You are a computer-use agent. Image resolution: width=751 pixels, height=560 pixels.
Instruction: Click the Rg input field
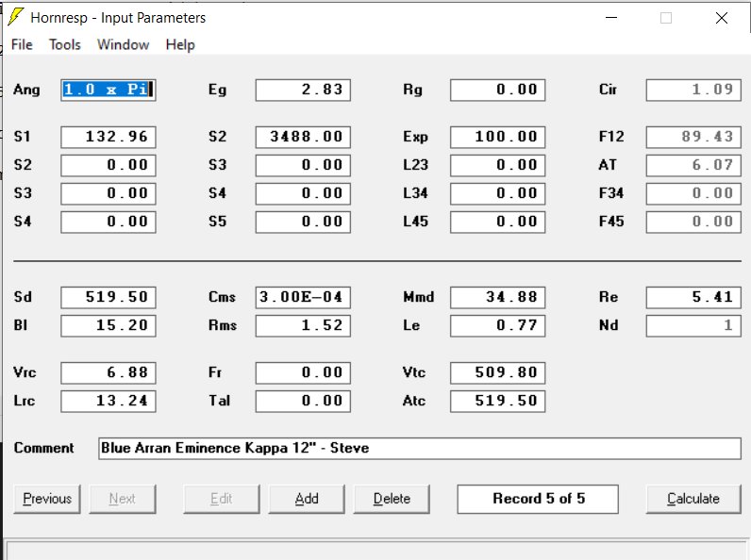(x=497, y=90)
